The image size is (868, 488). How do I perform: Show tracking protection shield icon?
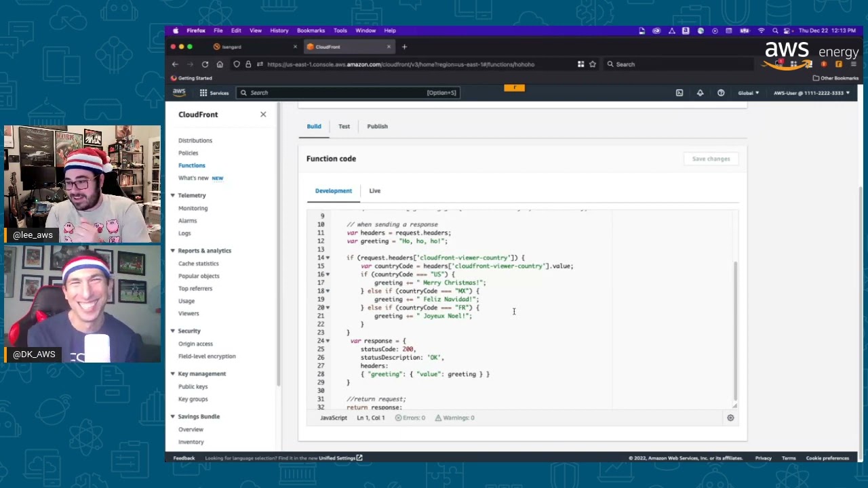pyautogui.click(x=237, y=64)
